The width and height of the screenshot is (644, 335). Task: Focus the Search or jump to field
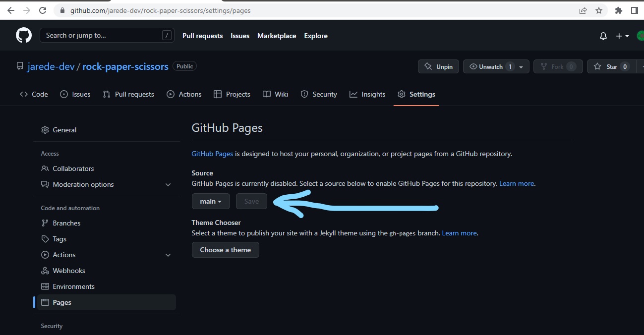tap(107, 35)
